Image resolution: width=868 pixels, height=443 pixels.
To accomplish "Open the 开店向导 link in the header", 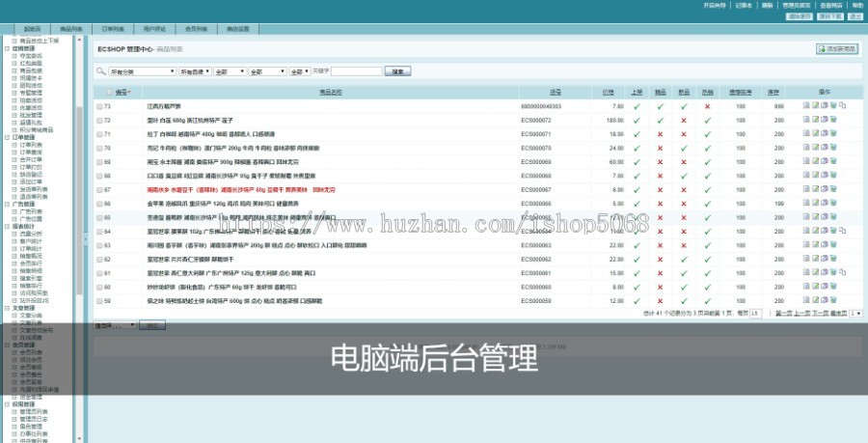I will coord(715,5).
